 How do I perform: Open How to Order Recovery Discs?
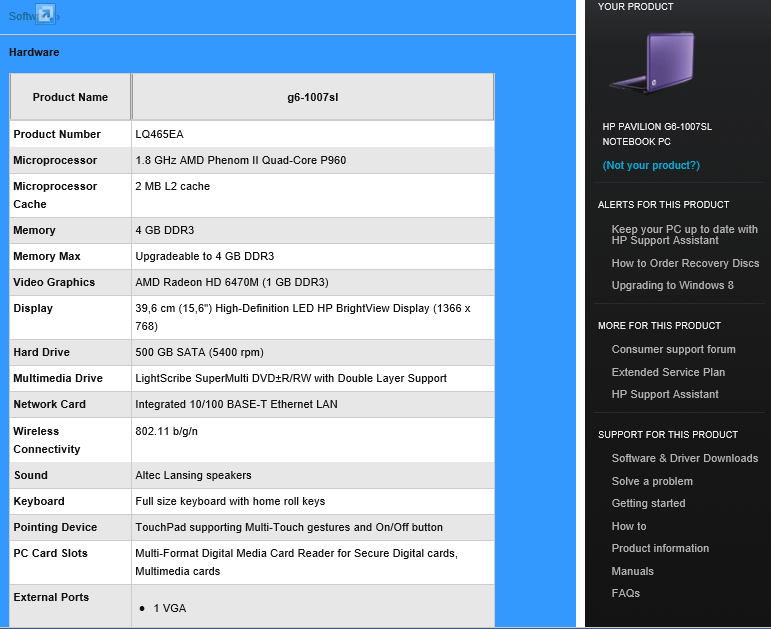685,263
